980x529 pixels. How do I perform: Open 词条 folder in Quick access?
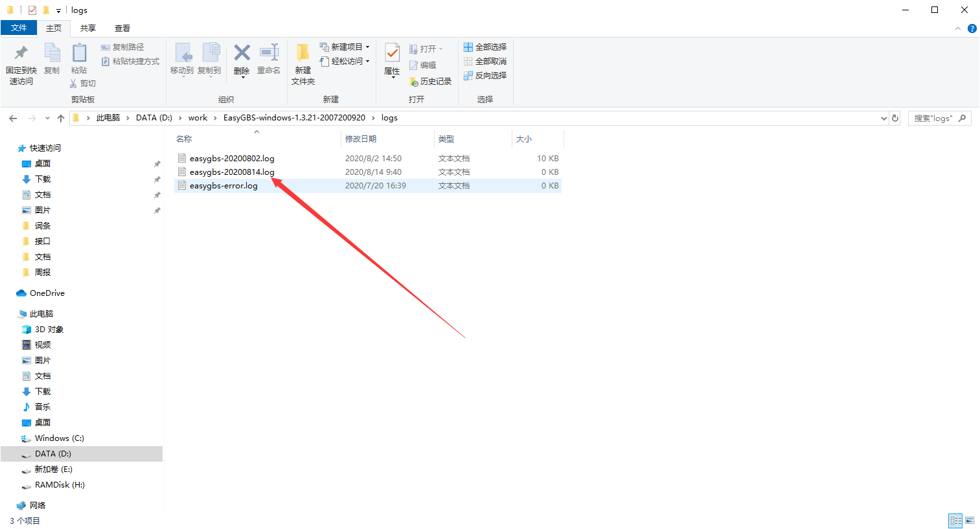[36, 226]
